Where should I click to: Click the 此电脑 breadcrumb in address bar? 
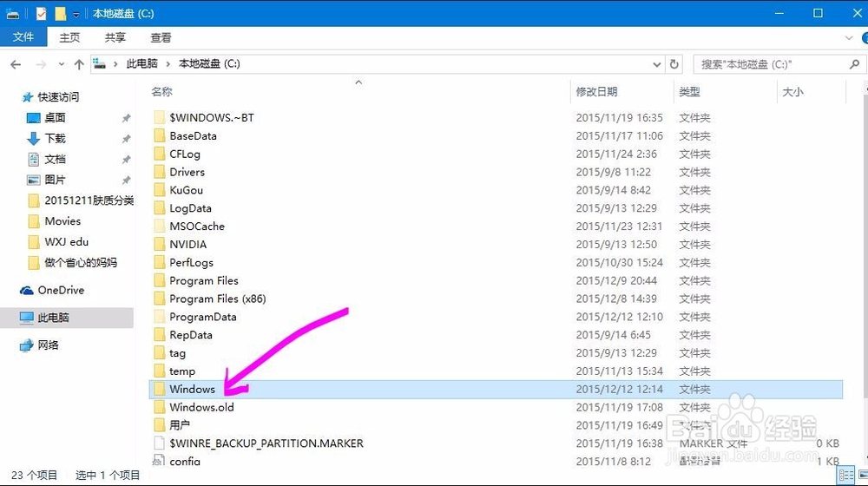[x=141, y=63]
